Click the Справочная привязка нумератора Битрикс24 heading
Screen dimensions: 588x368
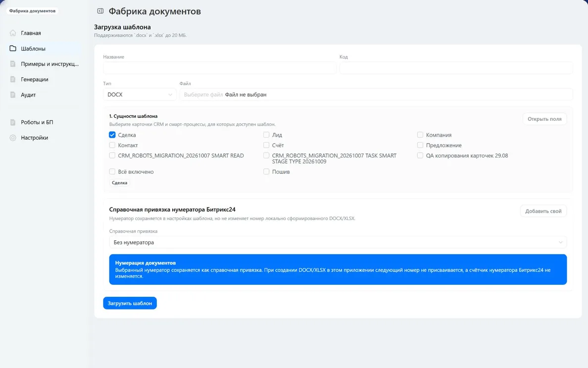point(172,210)
